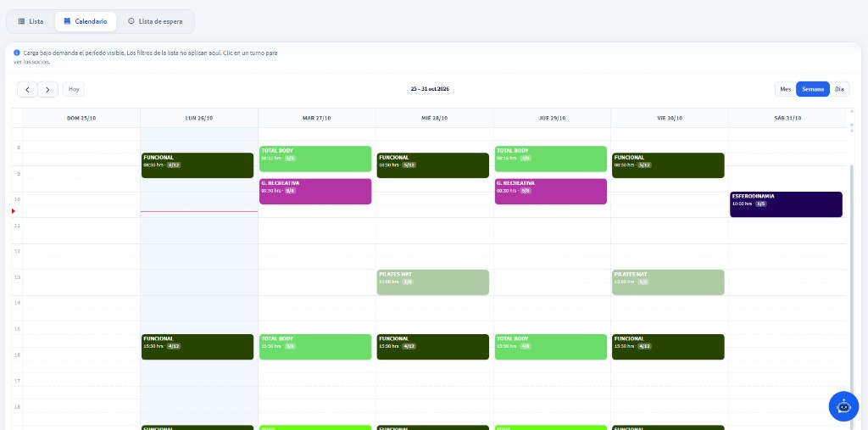The image size is (868, 430).
Task: Go to next week with right chevron
Action: (47, 89)
